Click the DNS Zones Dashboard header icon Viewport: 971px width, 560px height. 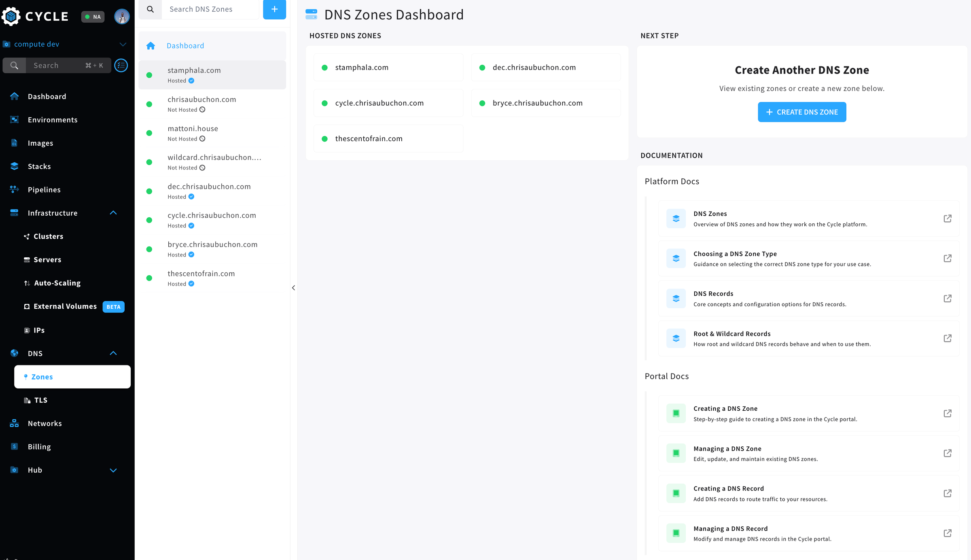311,15
